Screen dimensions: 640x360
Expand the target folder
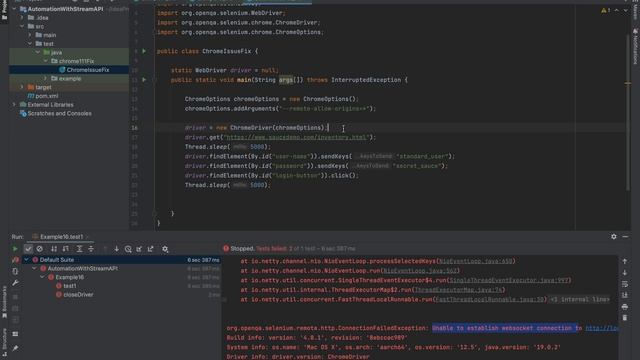point(22,87)
